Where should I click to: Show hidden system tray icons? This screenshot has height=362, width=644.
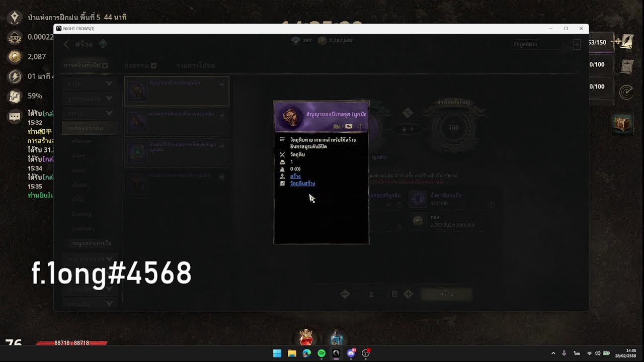[553, 353]
